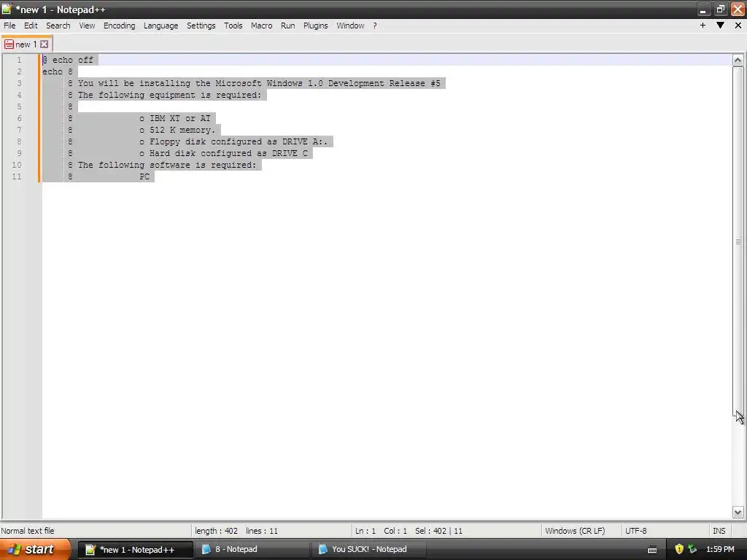Click the 'IBM XT or AT' line
The width and height of the screenshot is (747, 560).
tap(175, 118)
